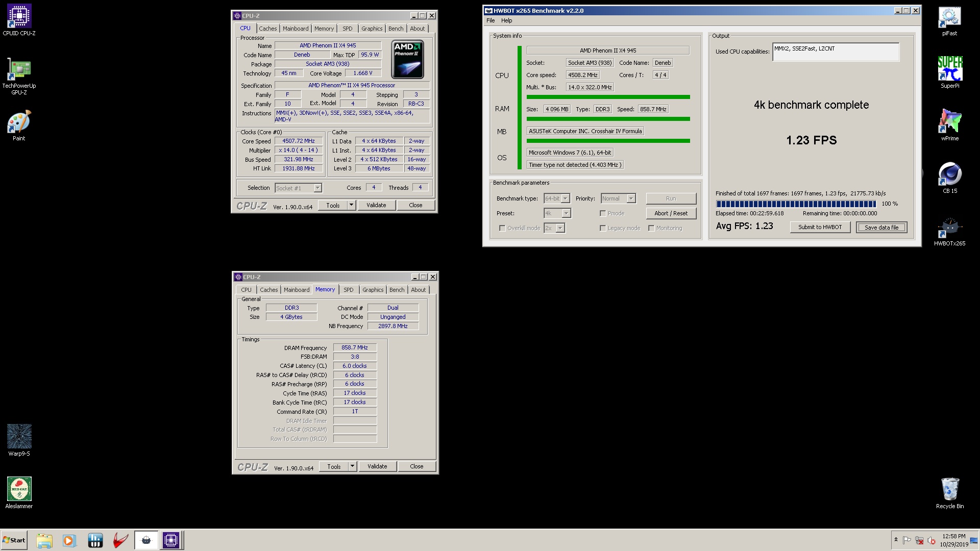Image resolution: width=980 pixels, height=551 pixels.
Task: Open Graphics tab in top CPU-Z
Action: tap(372, 29)
